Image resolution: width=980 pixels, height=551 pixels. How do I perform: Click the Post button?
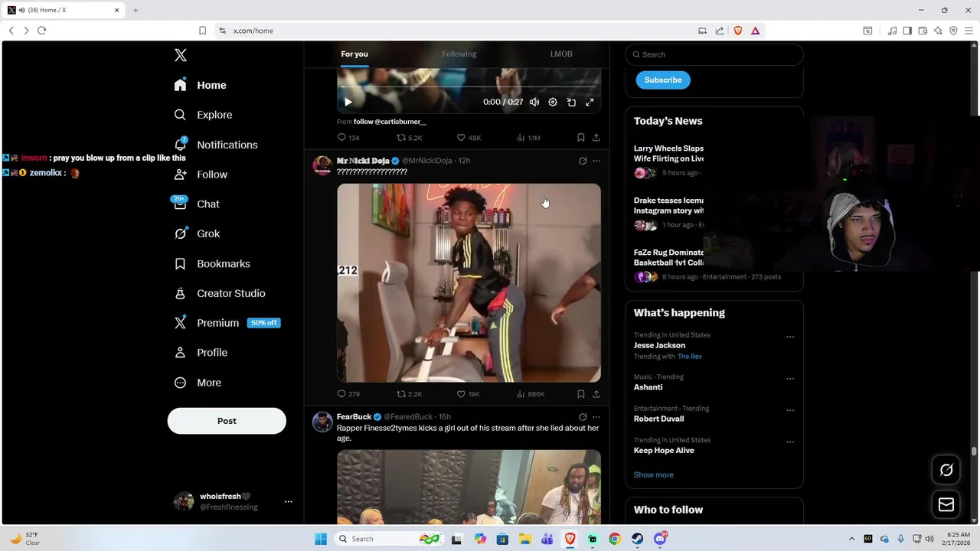click(x=227, y=421)
